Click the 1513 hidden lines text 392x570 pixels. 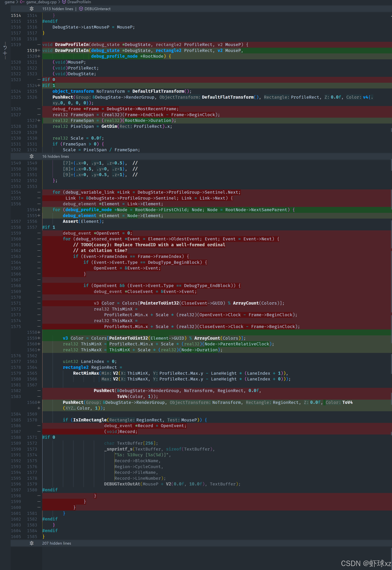coord(58,9)
